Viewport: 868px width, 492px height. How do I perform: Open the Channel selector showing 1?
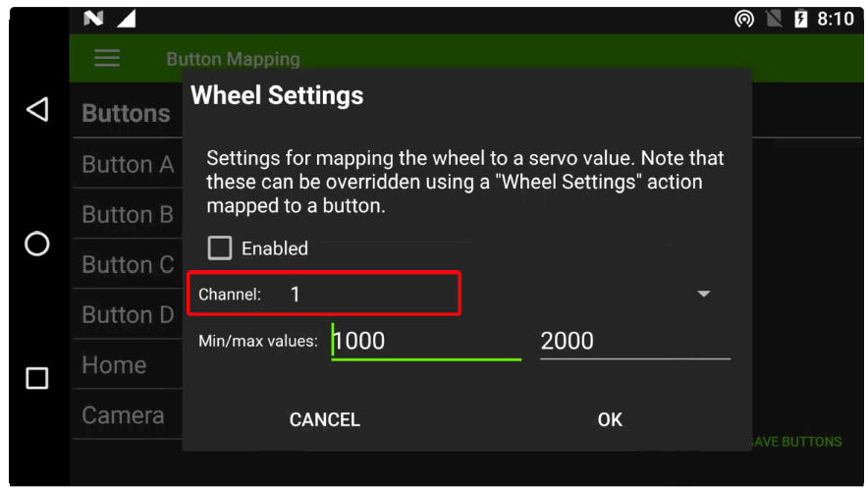pyautogui.click(x=324, y=294)
